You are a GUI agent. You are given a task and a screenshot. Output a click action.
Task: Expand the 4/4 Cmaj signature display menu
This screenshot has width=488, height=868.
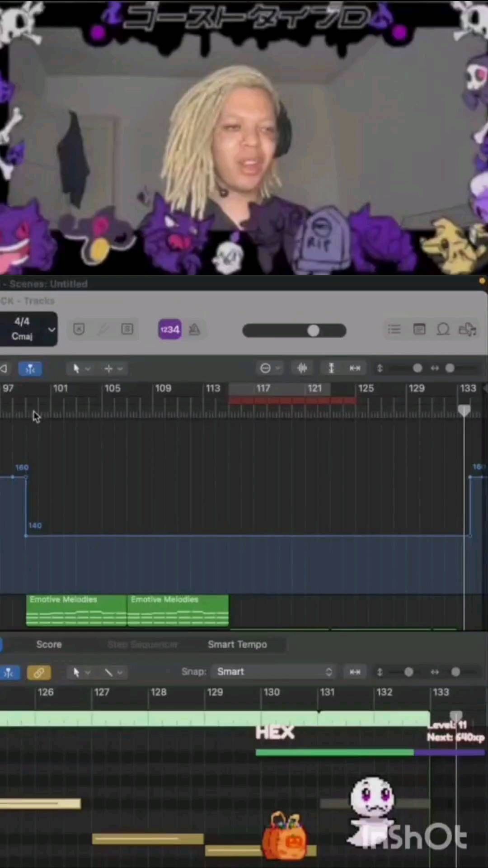coord(52,329)
